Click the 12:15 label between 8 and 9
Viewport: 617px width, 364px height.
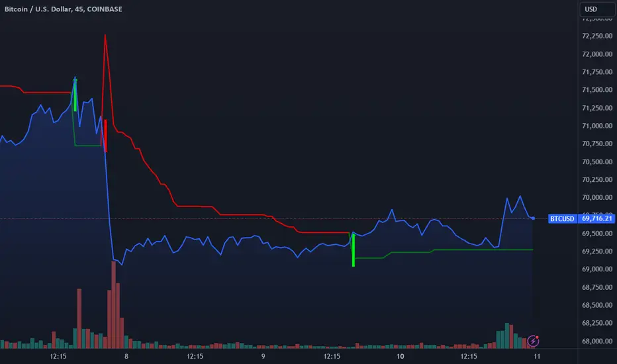coord(195,356)
